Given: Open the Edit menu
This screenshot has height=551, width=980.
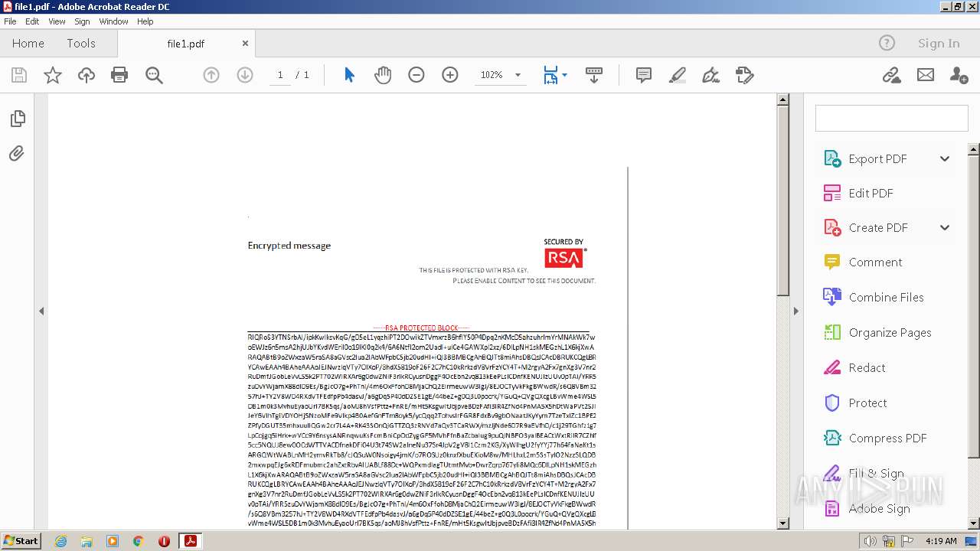Looking at the screenshot, I should 32,21.
